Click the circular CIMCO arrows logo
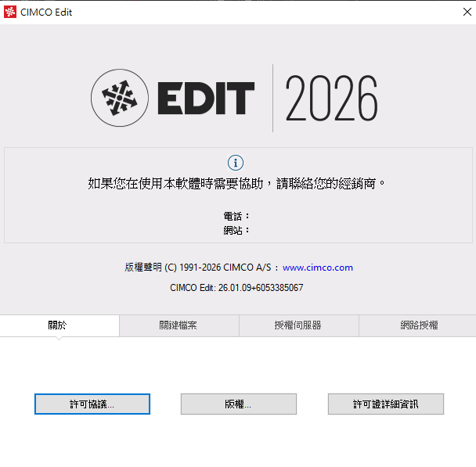476x467 pixels. 120,98
